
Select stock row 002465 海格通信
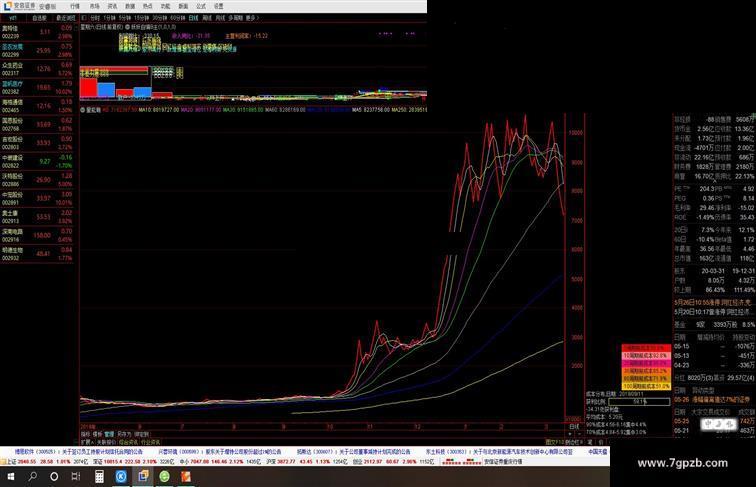pos(37,106)
